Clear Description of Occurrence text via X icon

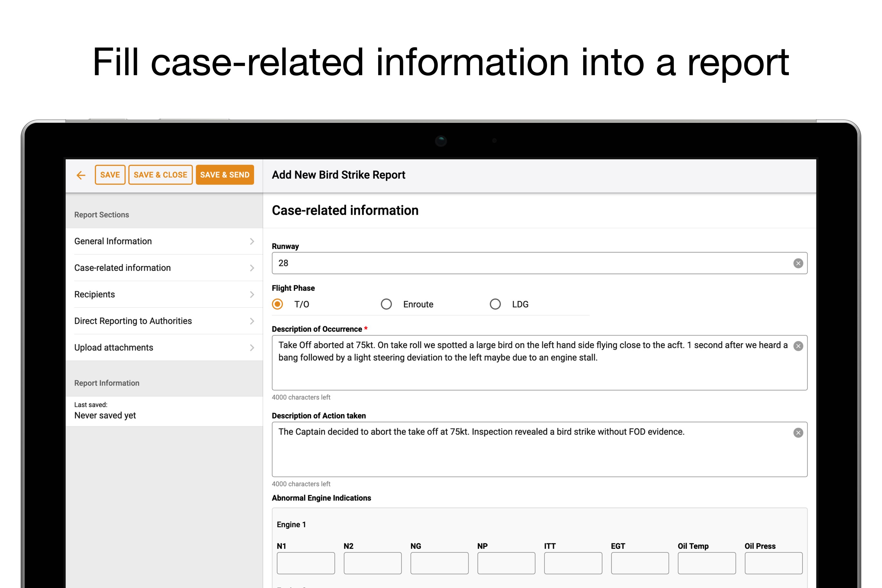click(x=798, y=346)
